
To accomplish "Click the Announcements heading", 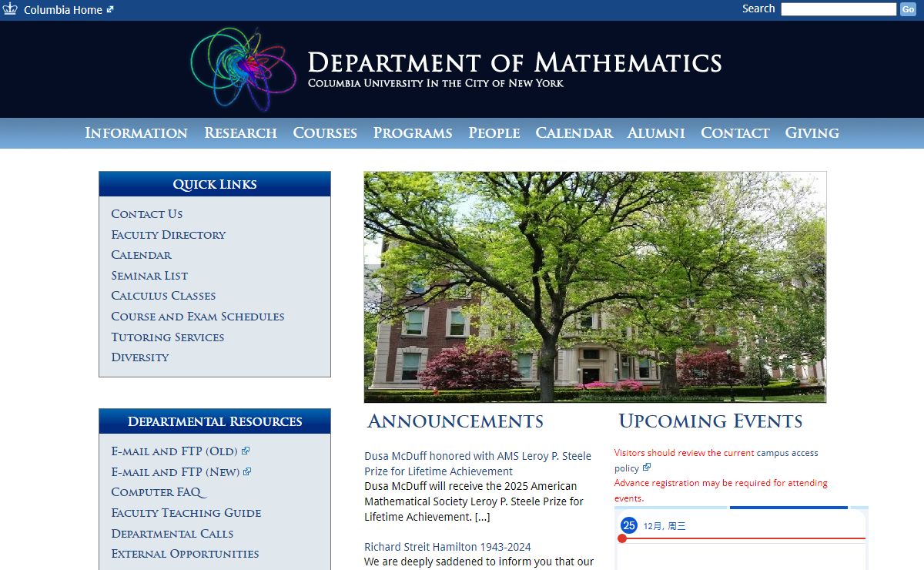I will pyautogui.click(x=456, y=421).
